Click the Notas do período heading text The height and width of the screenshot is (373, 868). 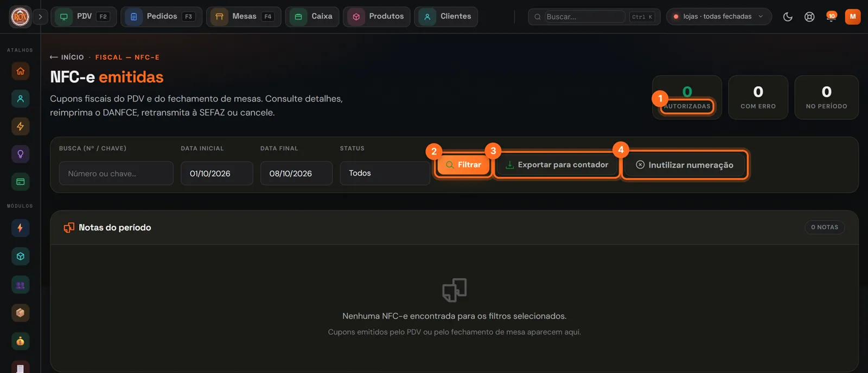(x=115, y=228)
